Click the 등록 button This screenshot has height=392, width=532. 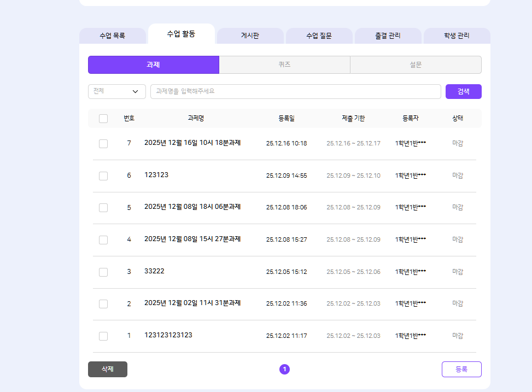[x=461, y=369]
